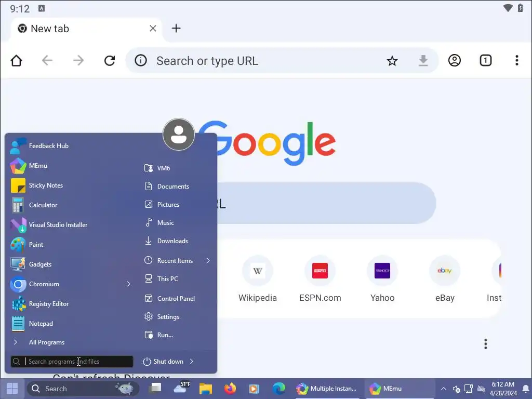The height and width of the screenshot is (399, 532).
Task: Open page info icon in address bar
Action: click(141, 61)
